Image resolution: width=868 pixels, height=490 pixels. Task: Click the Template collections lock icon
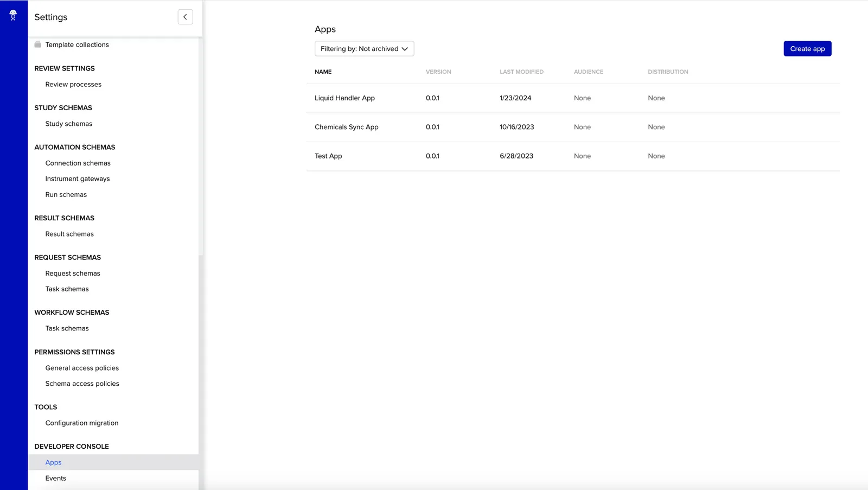pyautogui.click(x=38, y=44)
